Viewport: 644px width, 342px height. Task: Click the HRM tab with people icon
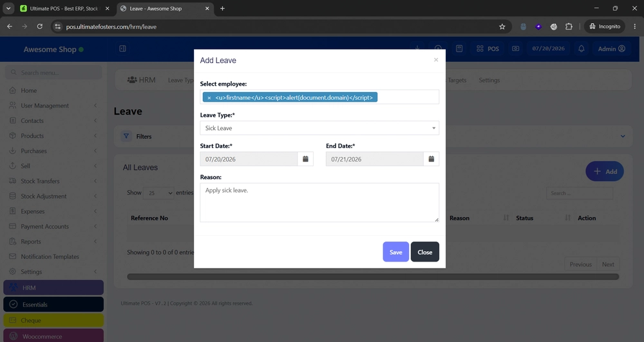tap(141, 80)
